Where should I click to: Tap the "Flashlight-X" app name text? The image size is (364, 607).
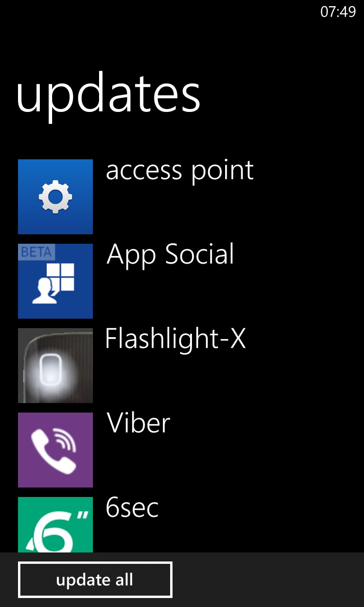pyautogui.click(x=175, y=339)
